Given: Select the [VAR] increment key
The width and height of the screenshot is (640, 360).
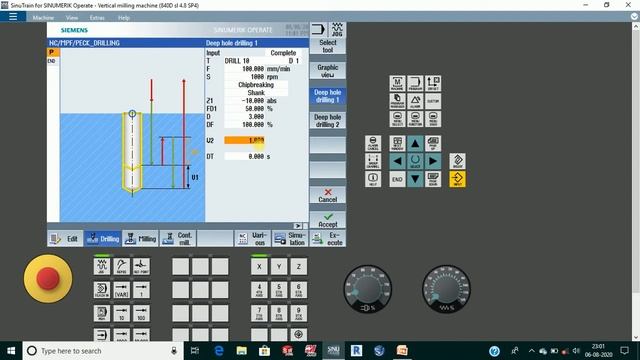Looking at the screenshot, I should point(122,289).
